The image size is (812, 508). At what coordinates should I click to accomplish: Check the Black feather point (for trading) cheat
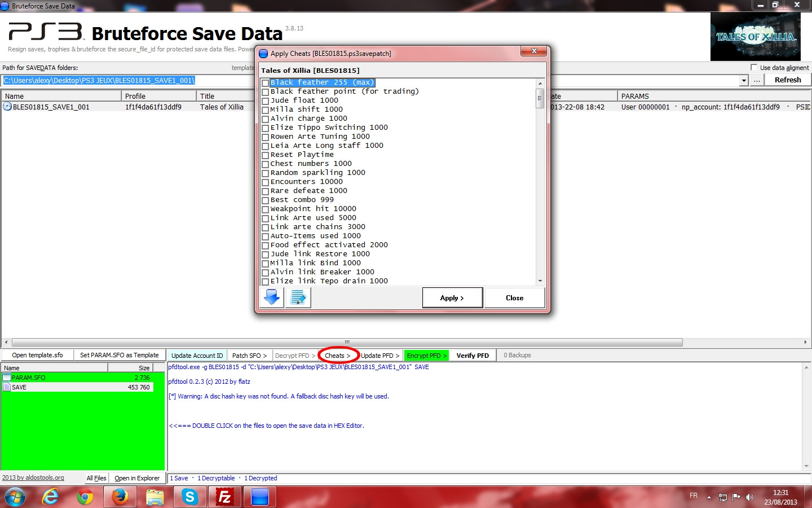pyautogui.click(x=265, y=92)
